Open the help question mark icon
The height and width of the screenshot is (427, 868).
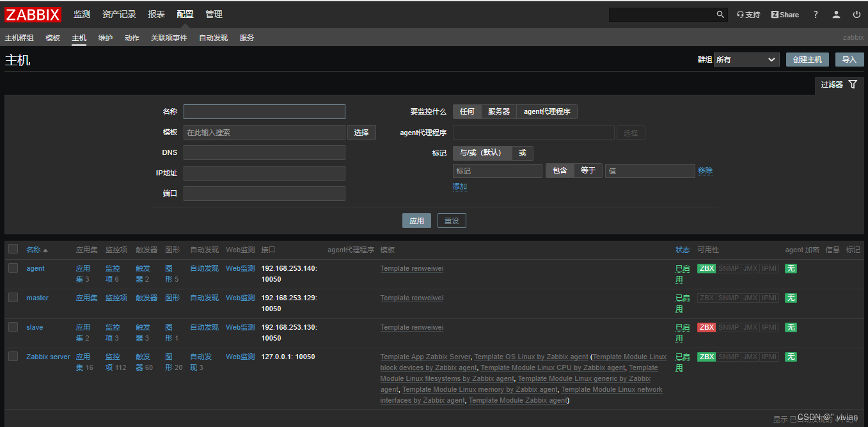[x=816, y=15]
